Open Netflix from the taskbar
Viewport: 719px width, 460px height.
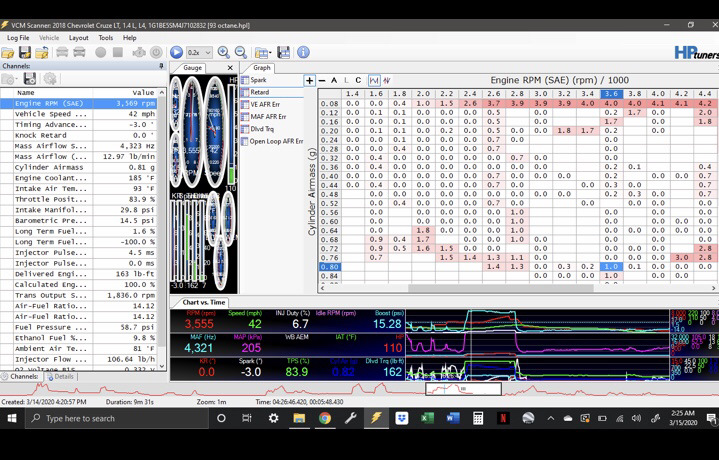click(x=503, y=418)
